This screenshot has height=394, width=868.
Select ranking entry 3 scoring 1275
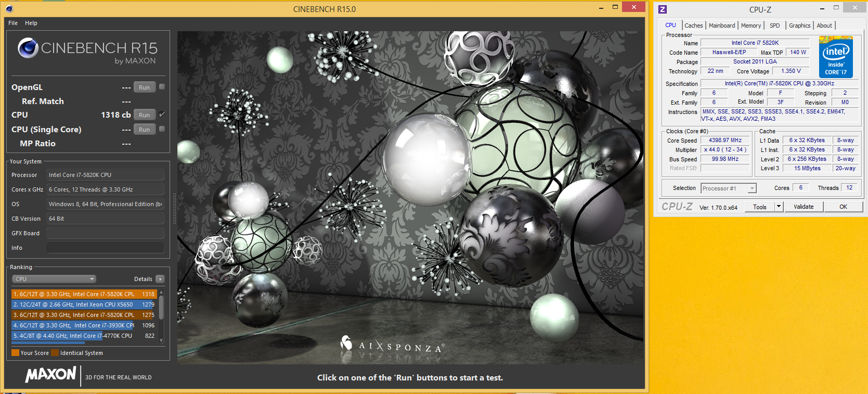tap(84, 315)
